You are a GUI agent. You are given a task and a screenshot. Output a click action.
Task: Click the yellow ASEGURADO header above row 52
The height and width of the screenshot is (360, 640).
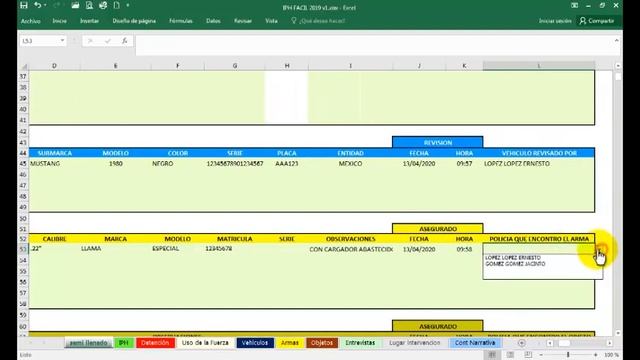[x=438, y=229]
